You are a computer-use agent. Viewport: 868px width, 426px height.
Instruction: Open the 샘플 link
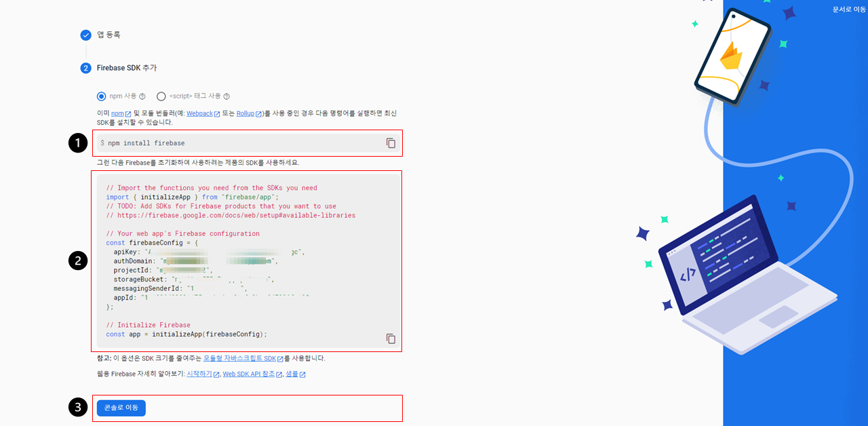pyautogui.click(x=292, y=374)
